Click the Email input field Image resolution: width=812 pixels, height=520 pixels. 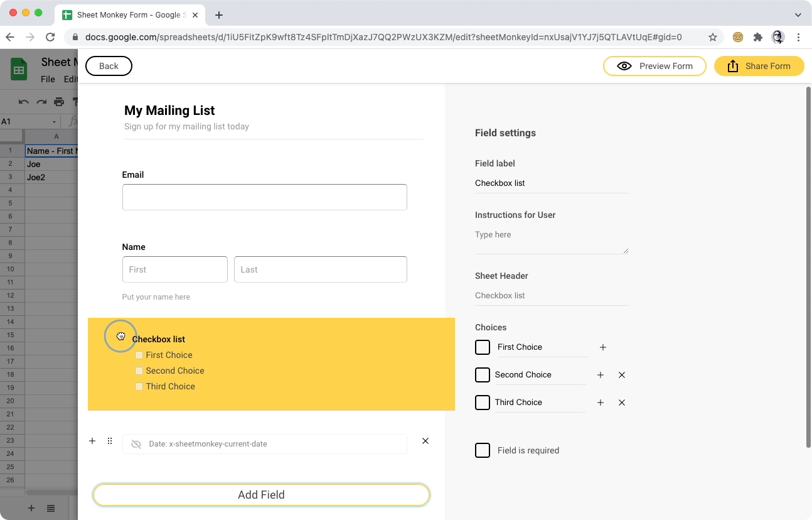pyautogui.click(x=264, y=197)
